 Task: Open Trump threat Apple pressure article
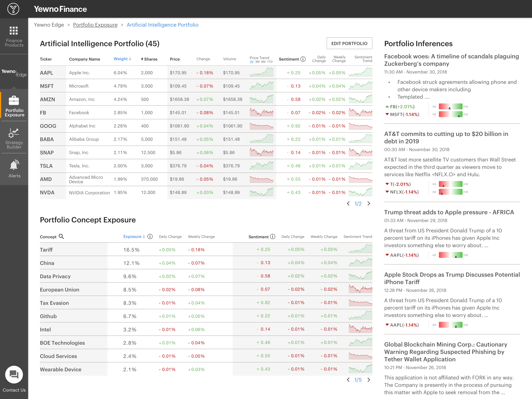click(449, 212)
